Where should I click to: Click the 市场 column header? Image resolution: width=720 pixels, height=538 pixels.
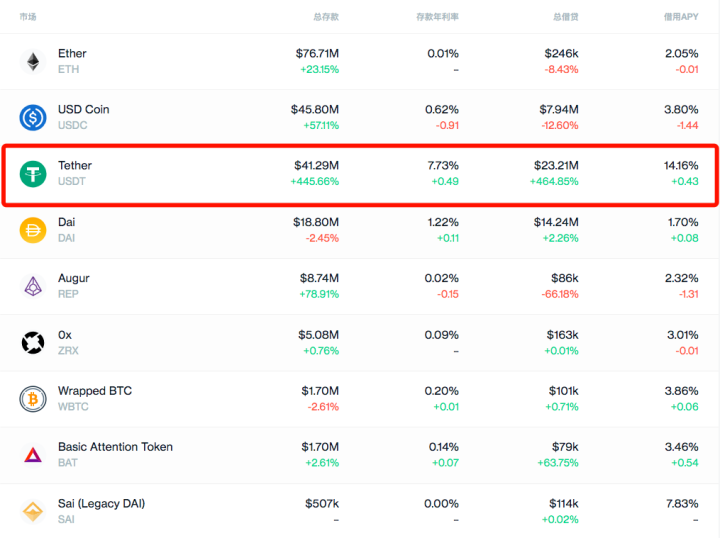28,17
